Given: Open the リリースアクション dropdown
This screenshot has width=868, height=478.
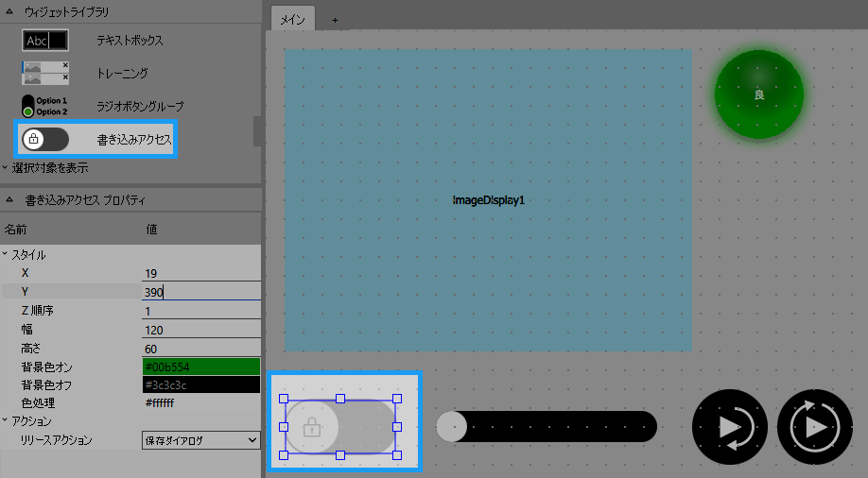Looking at the screenshot, I should pyautogui.click(x=200, y=440).
